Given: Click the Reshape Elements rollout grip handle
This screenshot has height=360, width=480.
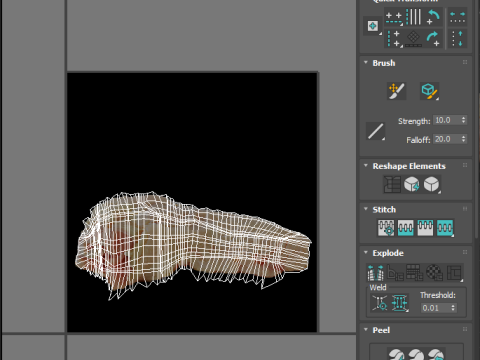Looking at the screenshot, I should [465, 166].
